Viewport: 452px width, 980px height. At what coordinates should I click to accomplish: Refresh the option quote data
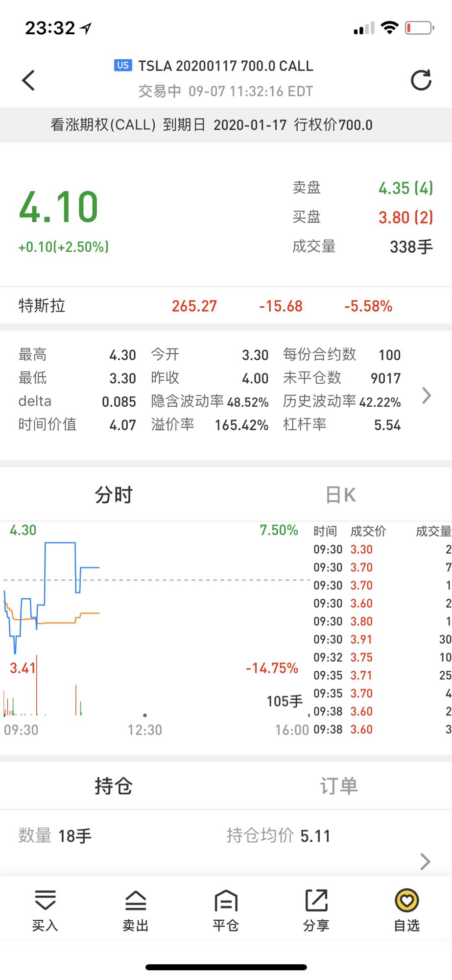click(x=421, y=80)
